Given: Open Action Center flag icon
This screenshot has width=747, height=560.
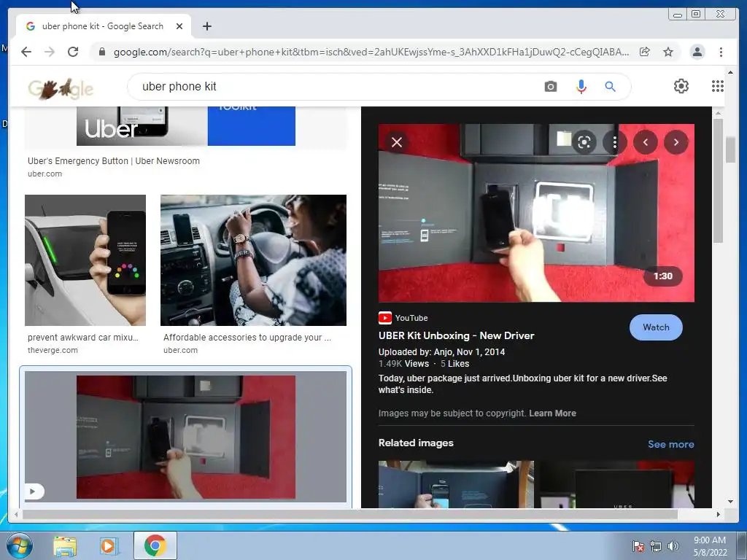Looking at the screenshot, I should pos(638,546).
